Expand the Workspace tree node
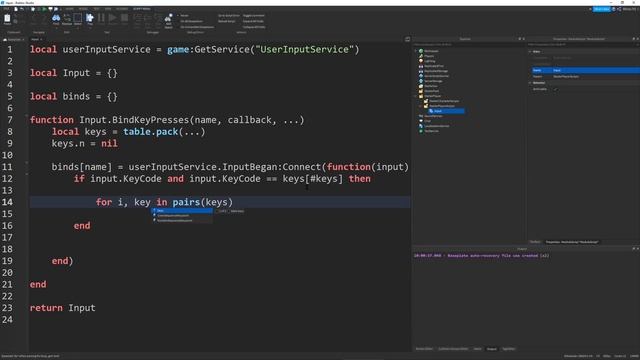The image size is (640, 360). tap(416, 51)
